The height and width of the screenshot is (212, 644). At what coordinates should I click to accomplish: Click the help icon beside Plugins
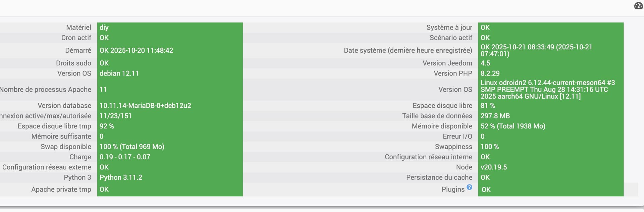point(469,187)
